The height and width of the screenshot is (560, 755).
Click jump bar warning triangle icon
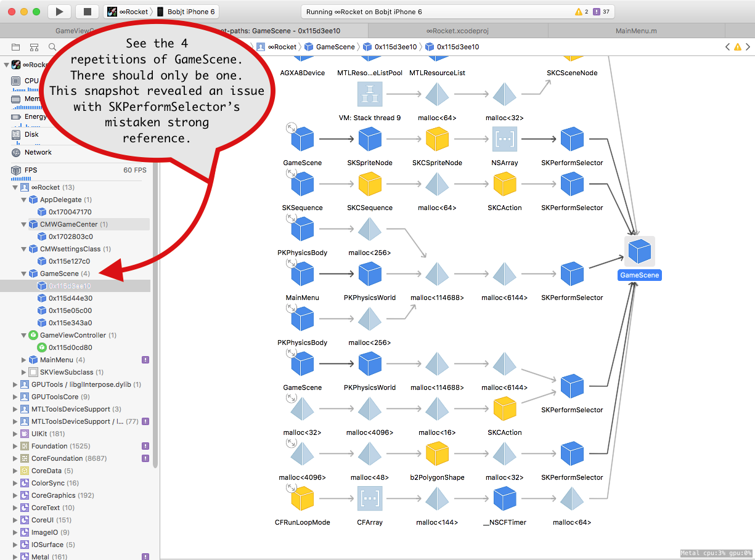point(738,47)
